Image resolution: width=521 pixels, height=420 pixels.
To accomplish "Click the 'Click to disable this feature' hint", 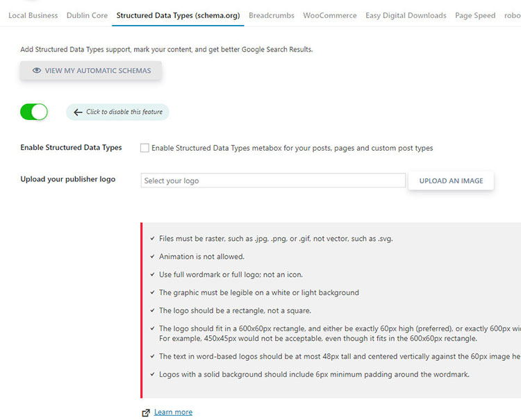I will pos(124,112).
